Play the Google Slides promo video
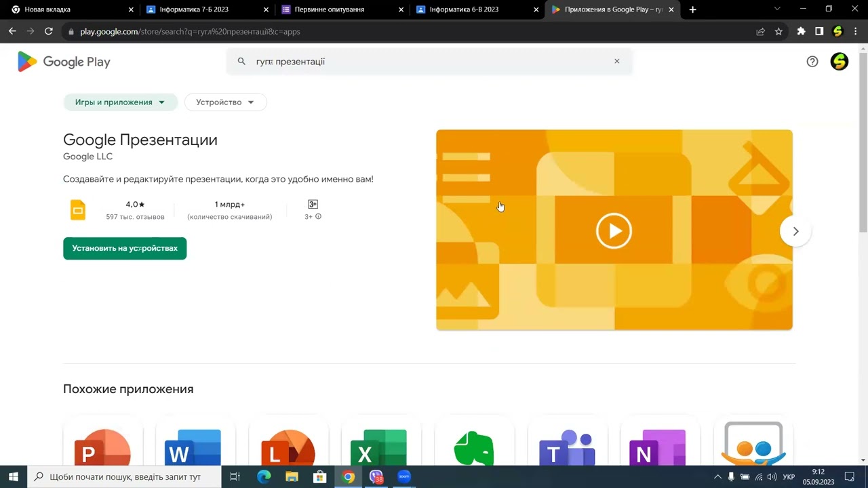The image size is (868, 488). coord(614,230)
